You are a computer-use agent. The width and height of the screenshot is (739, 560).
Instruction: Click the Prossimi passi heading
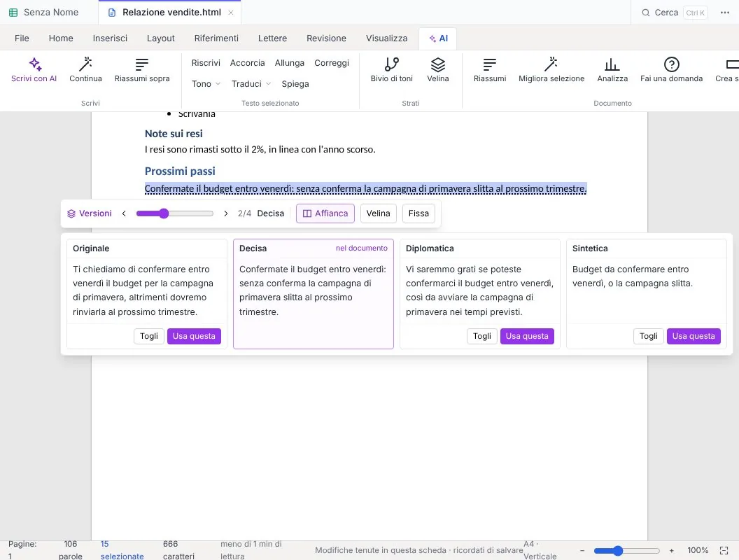[180, 171]
